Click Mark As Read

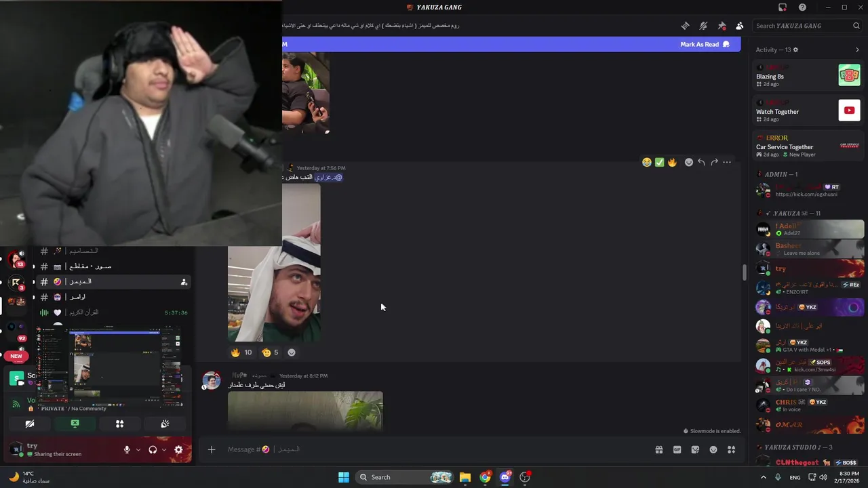pyautogui.click(x=705, y=44)
